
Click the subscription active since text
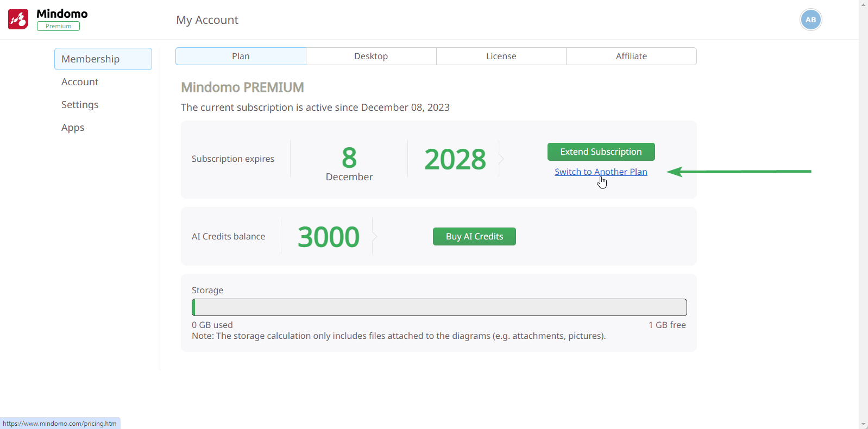(x=315, y=108)
